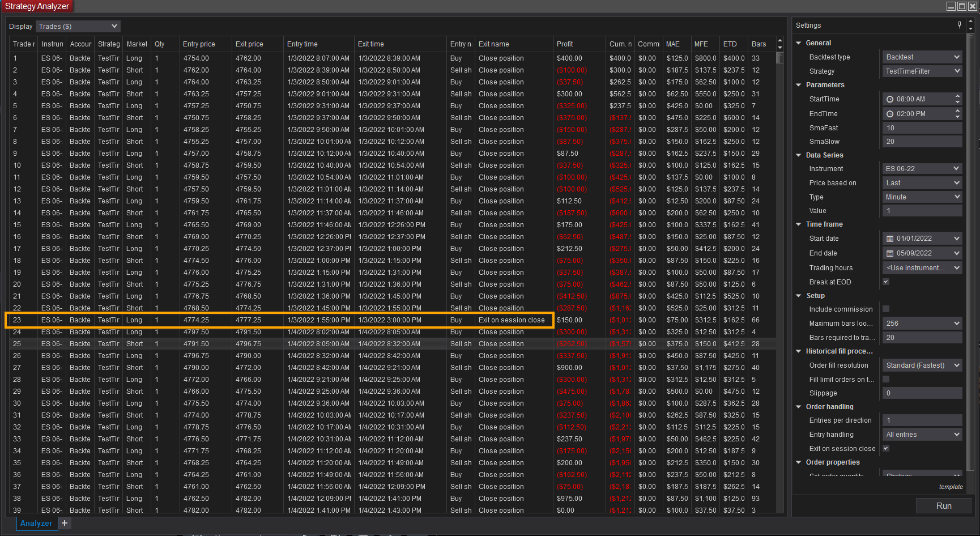Click the clock icon in the StartTime field

pos(890,99)
